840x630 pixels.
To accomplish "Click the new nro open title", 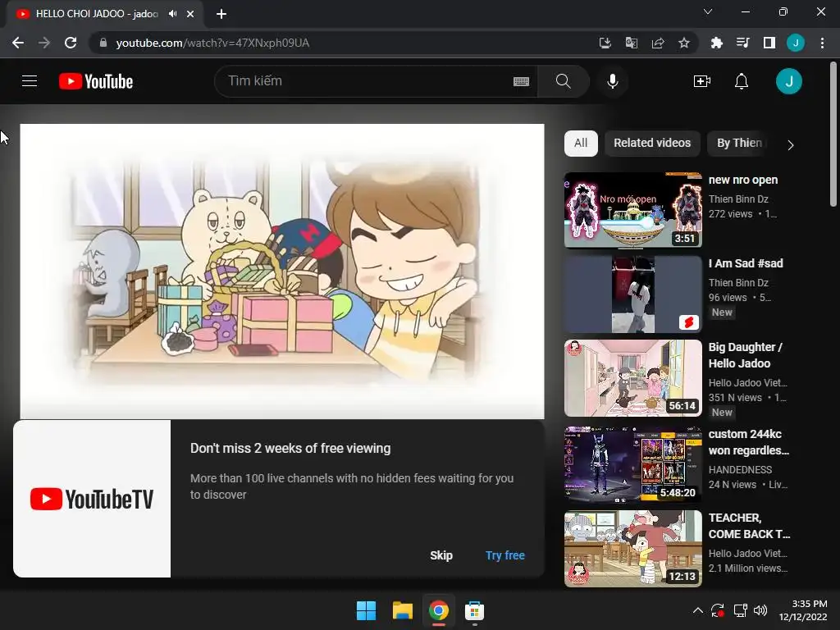I will pos(743,180).
